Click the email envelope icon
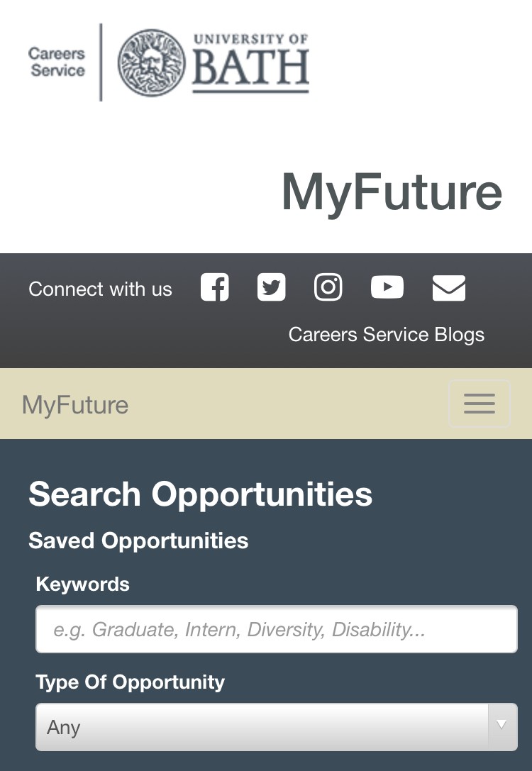The width and height of the screenshot is (532, 771). tap(449, 288)
